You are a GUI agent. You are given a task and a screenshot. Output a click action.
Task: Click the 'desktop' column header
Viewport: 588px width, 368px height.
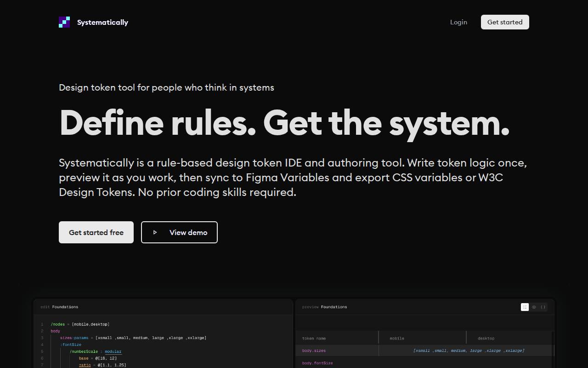tap(486, 338)
